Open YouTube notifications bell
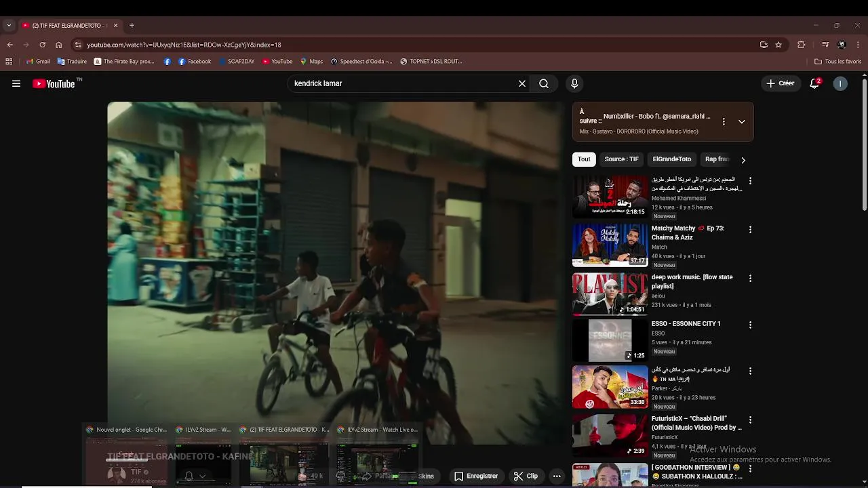 [815, 83]
